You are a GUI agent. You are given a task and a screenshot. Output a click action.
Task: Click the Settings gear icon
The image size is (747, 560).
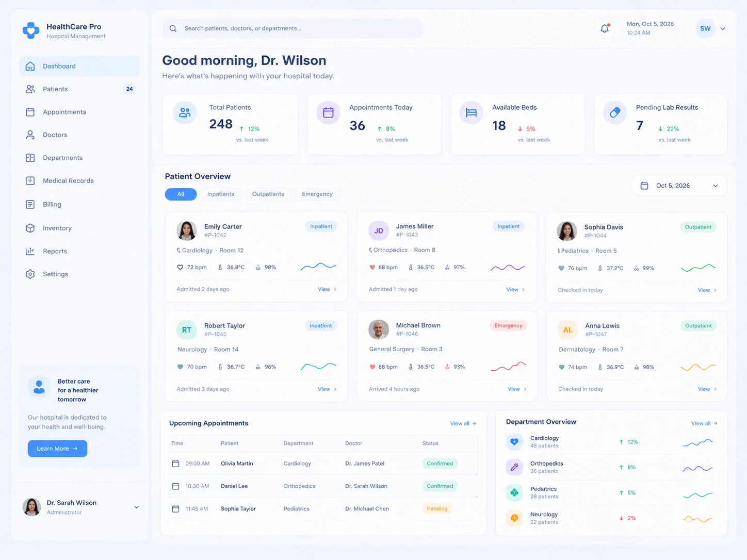[30, 274]
